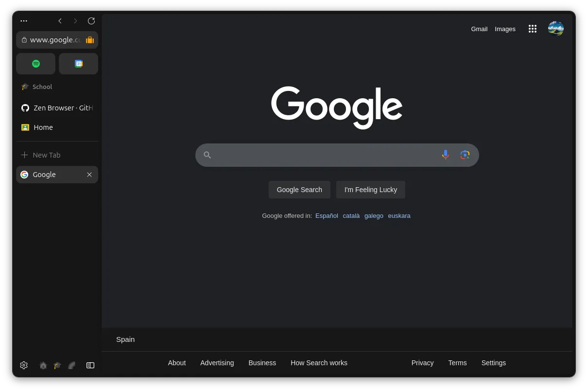This screenshot has height=391, width=588.
Task: Search by image using Google Lens
Action: [465, 154]
